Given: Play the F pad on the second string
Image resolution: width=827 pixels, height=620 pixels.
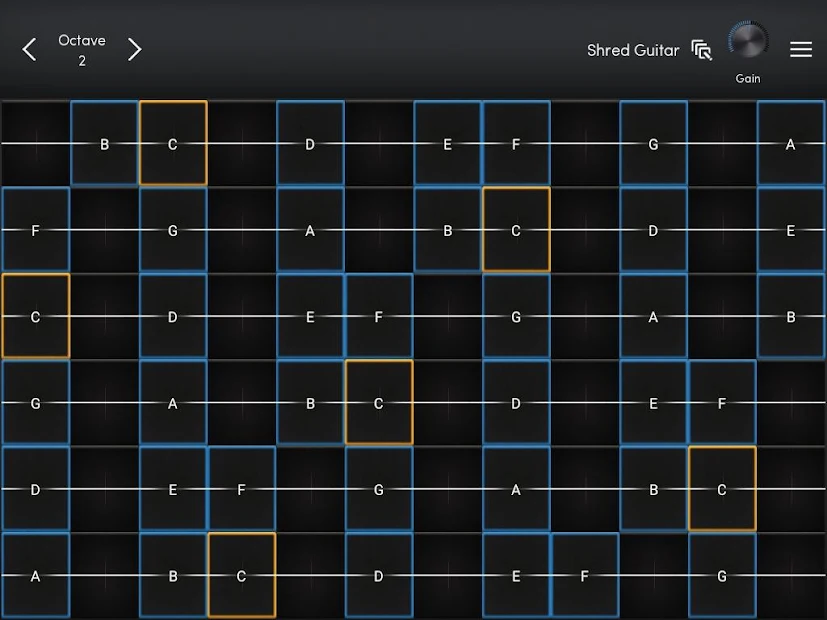Looking at the screenshot, I should pyautogui.click(x=35, y=230).
